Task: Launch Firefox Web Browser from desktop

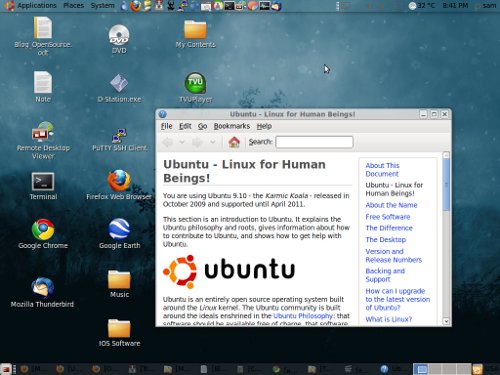Action: click(x=119, y=185)
